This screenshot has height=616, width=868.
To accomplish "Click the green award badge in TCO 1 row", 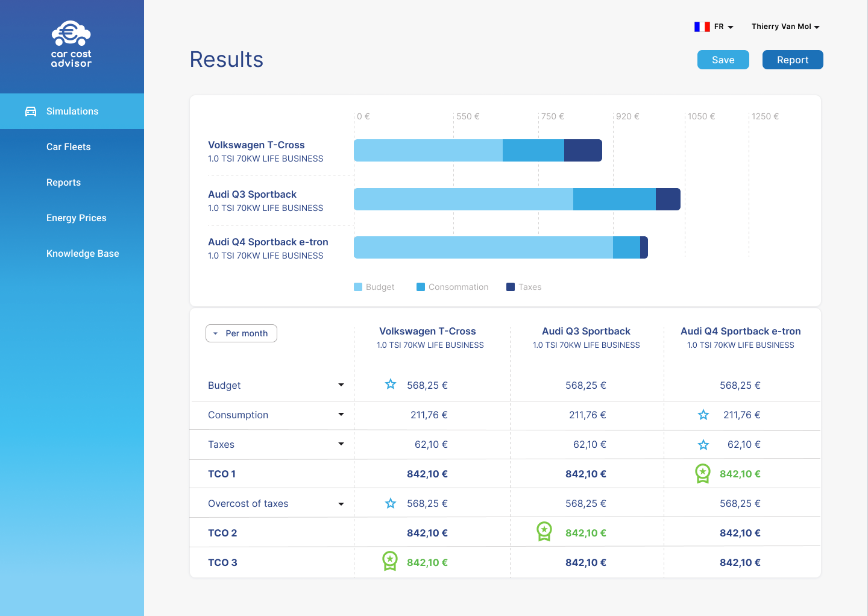I will (x=703, y=474).
